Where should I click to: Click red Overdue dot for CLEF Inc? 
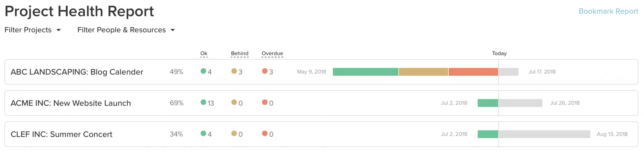(265, 133)
